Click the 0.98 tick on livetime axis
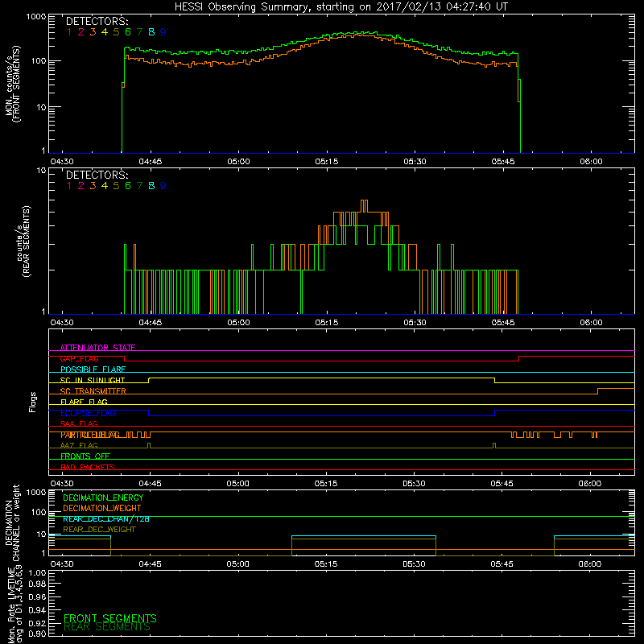Image resolution: width=644 pixels, height=644 pixels. click(x=37, y=584)
